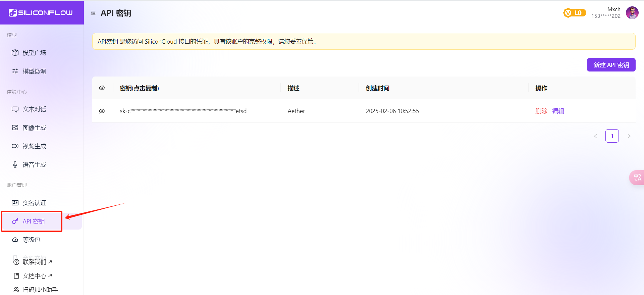This screenshot has height=295, width=644.
Task: Toggle visibility of all keys in table header
Action: pyautogui.click(x=102, y=88)
